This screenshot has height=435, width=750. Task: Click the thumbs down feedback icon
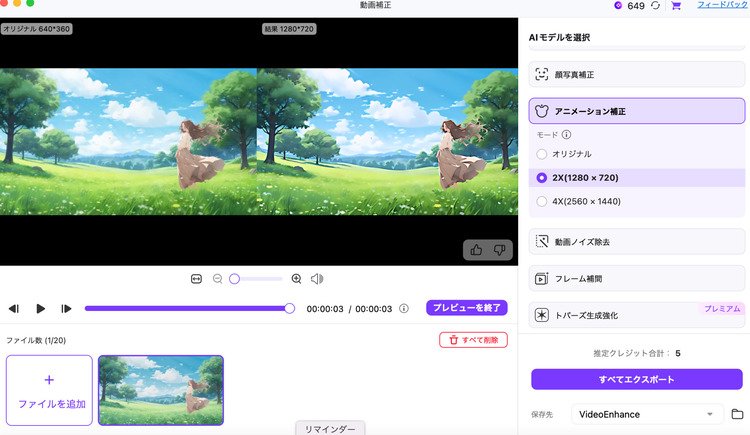[x=497, y=250]
